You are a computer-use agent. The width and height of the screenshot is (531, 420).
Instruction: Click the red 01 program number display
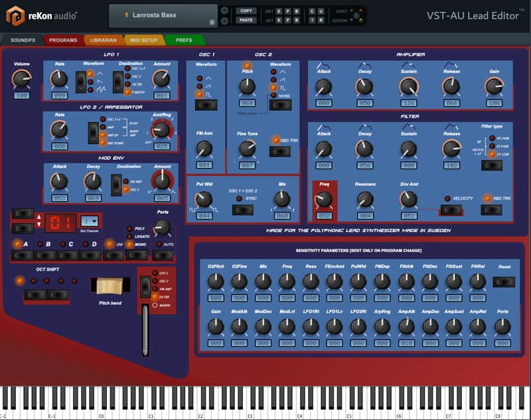(60, 223)
